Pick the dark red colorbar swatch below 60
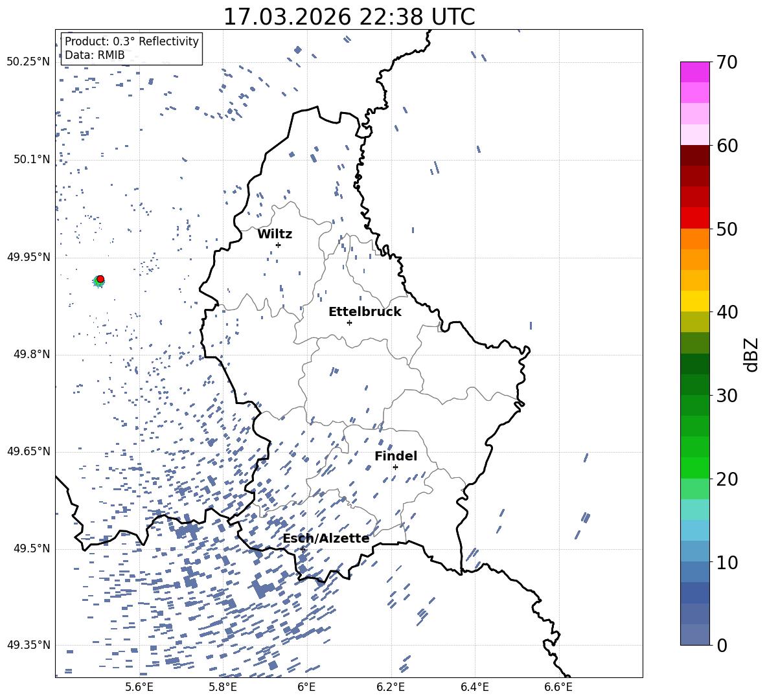 694,156
